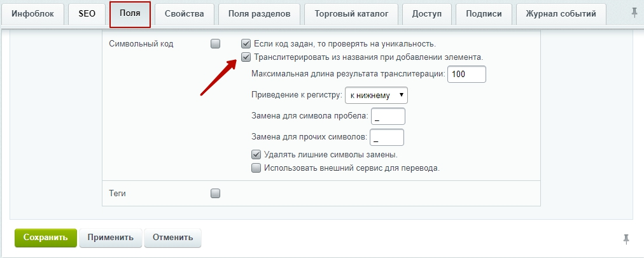Focus the space symbol replacement field
Viewport: 644px width, 258px height.
tap(388, 117)
